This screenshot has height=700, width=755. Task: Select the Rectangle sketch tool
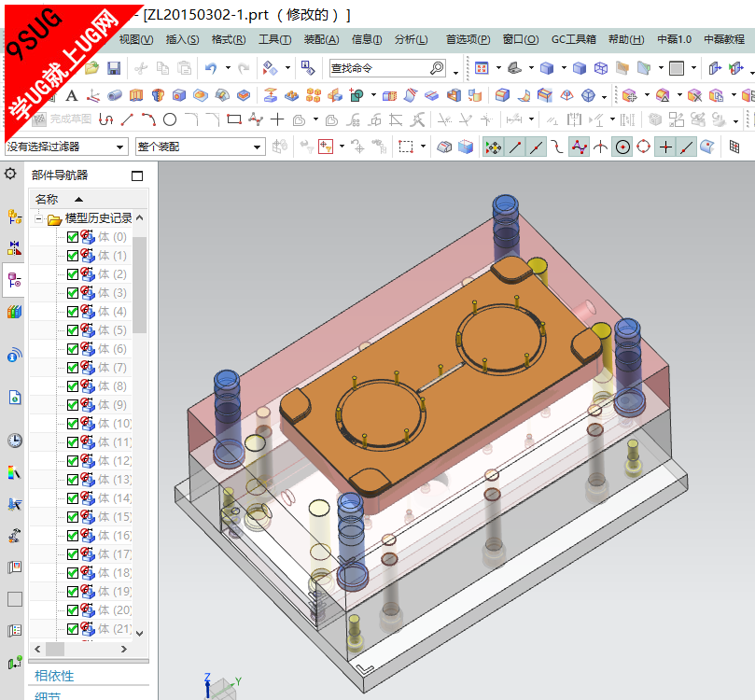click(234, 119)
